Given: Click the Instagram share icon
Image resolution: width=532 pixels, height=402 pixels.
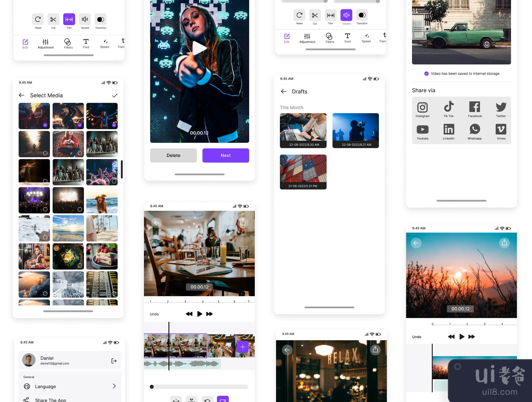Looking at the screenshot, I should tap(422, 107).
